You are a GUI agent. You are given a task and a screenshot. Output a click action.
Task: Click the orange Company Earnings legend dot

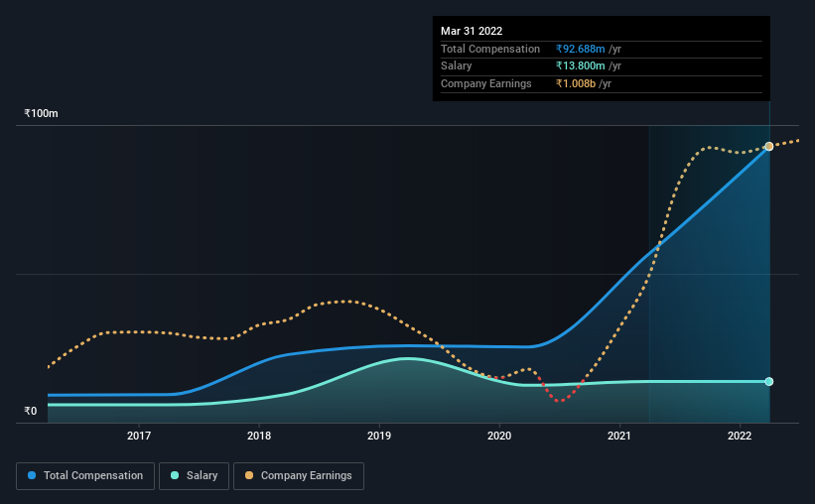pos(249,475)
